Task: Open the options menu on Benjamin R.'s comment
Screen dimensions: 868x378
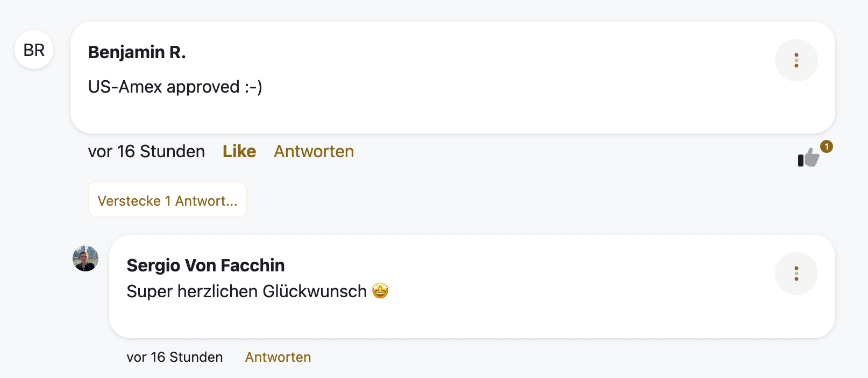Action: (x=796, y=60)
